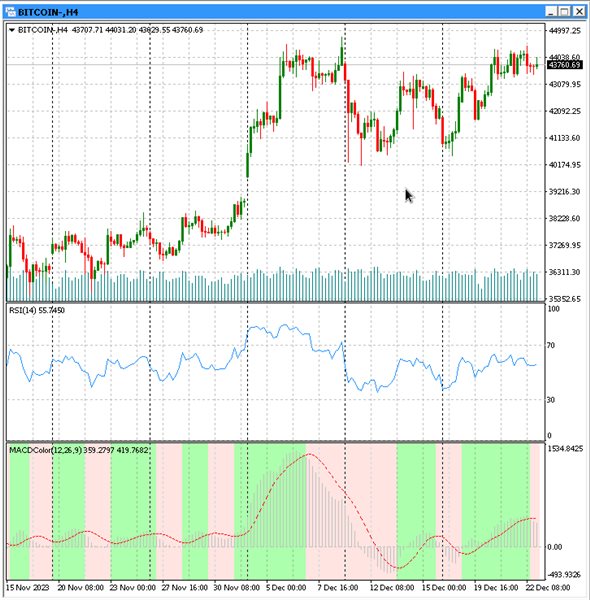This screenshot has width=590, height=600.
Task: Click the BITCOIN-,H4 window title text
Action: point(48,12)
